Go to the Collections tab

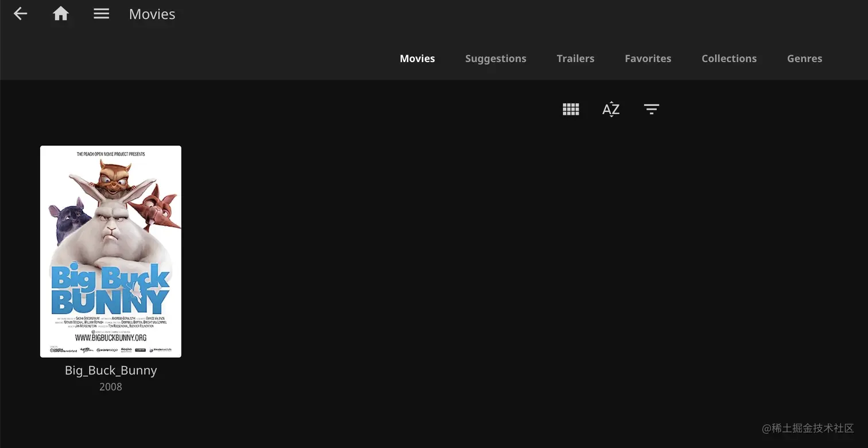coord(729,59)
